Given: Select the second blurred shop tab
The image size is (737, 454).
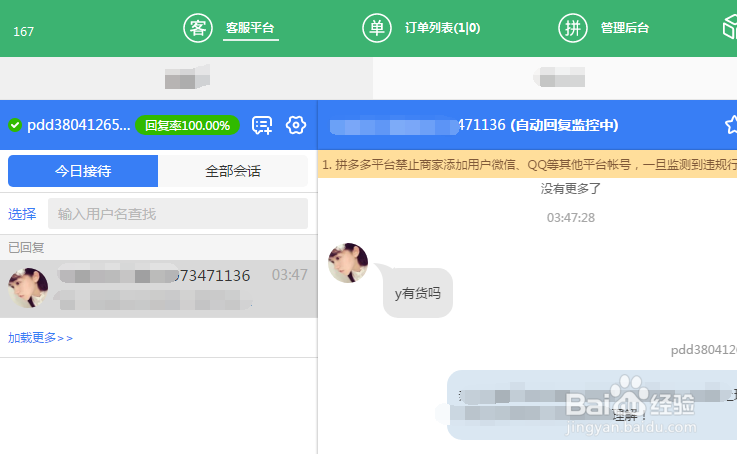Looking at the screenshot, I should 555,78.
